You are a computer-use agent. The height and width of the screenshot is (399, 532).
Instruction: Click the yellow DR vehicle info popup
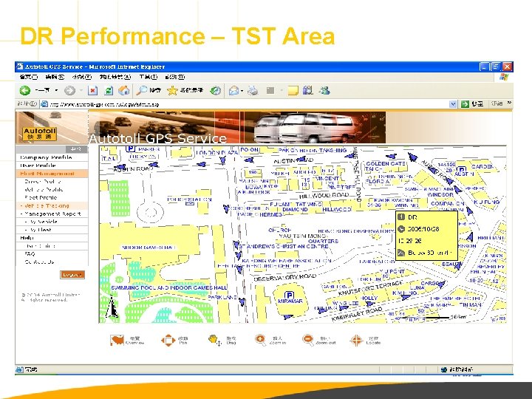point(426,235)
